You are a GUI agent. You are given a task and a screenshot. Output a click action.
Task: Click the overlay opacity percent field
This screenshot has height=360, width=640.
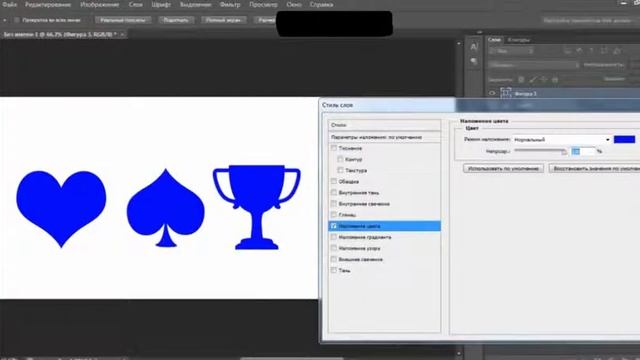584,151
